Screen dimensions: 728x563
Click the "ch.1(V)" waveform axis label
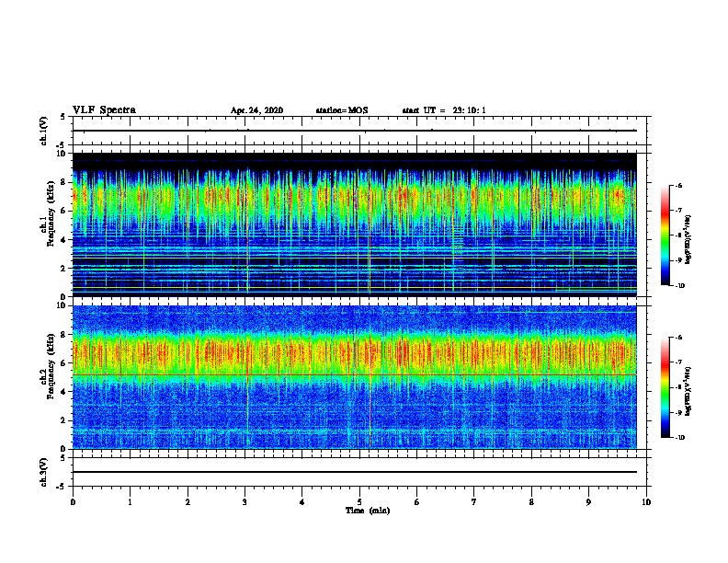pos(44,131)
